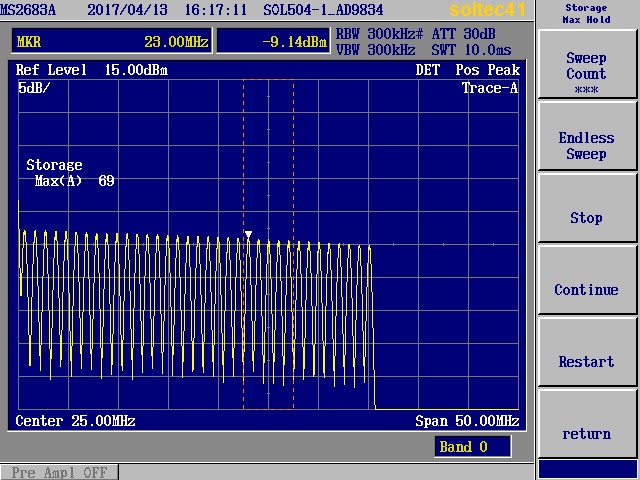
Task: Click the -9.14dBm marker level readout
Action: [273, 41]
